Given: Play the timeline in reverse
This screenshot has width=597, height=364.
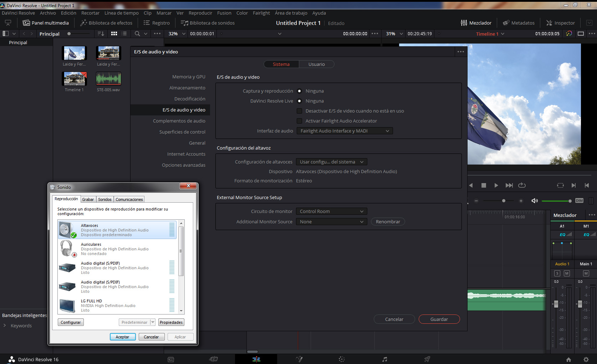Looking at the screenshot, I should [x=471, y=185].
